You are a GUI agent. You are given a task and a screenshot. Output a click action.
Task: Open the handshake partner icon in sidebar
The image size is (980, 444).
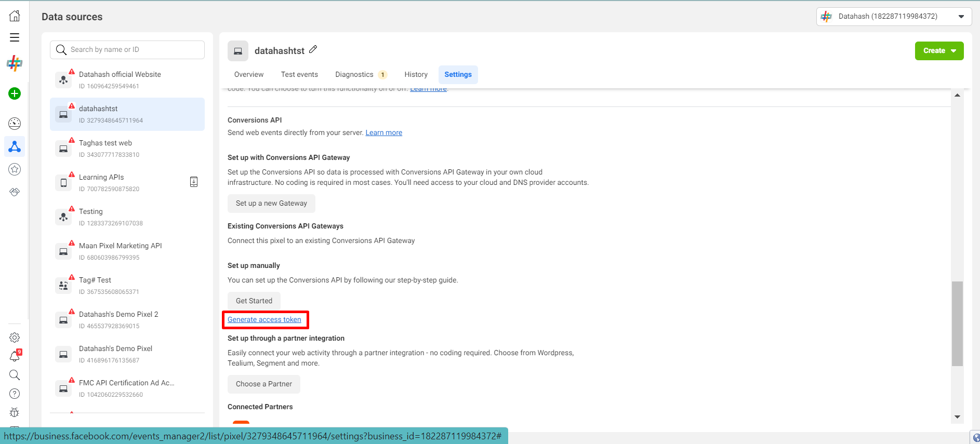15,192
